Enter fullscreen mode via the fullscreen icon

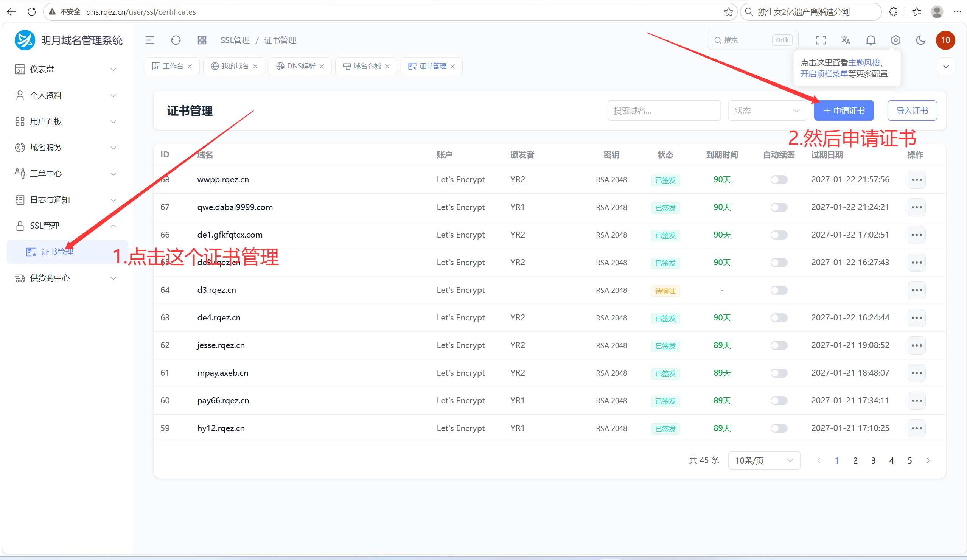pyautogui.click(x=821, y=40)
